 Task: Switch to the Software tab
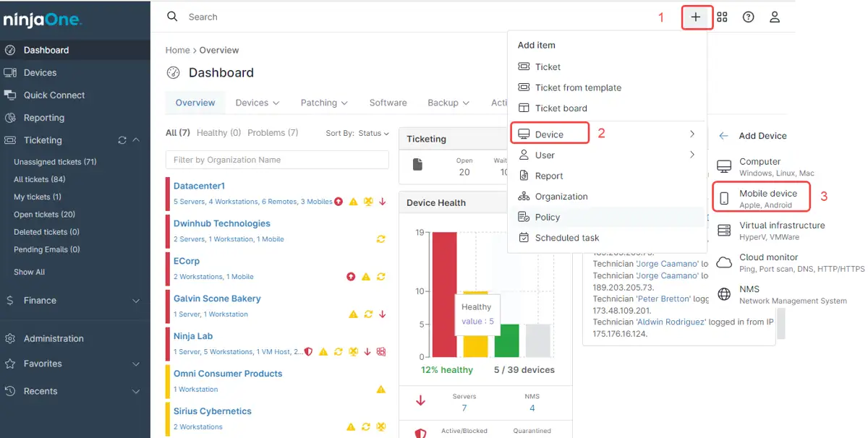pos(388,103)
